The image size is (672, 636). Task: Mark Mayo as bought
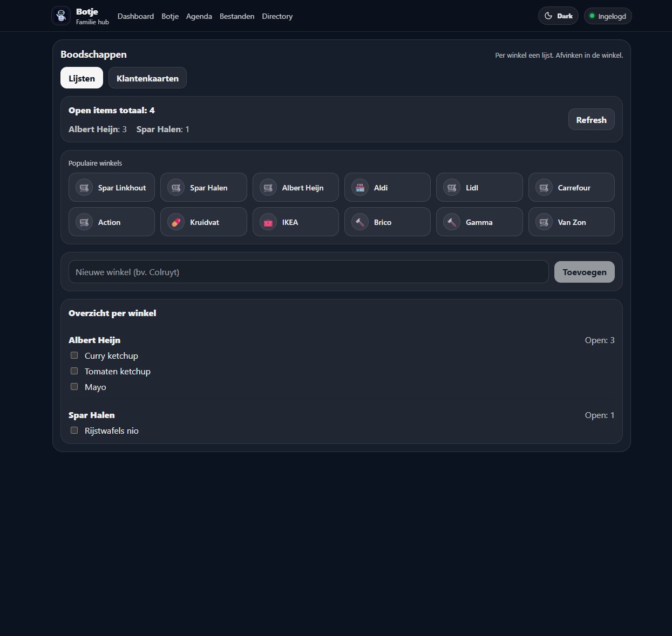[74, 387]
